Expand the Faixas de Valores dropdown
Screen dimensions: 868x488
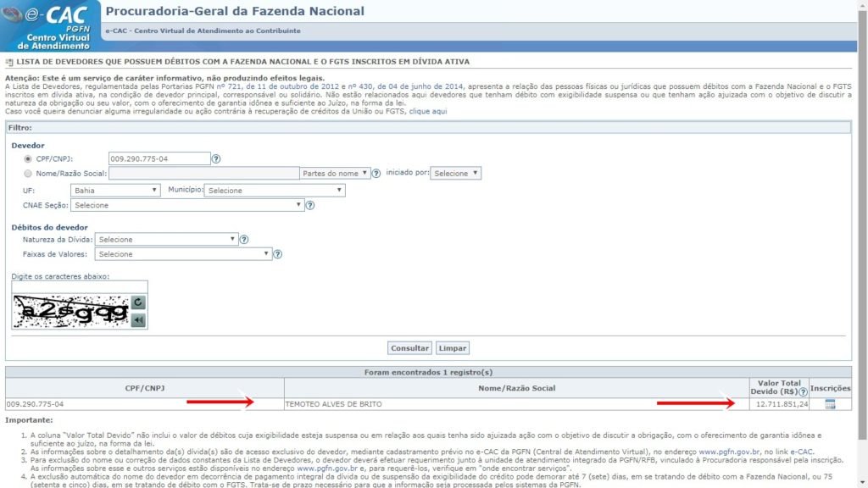click(x=183, y=254)
